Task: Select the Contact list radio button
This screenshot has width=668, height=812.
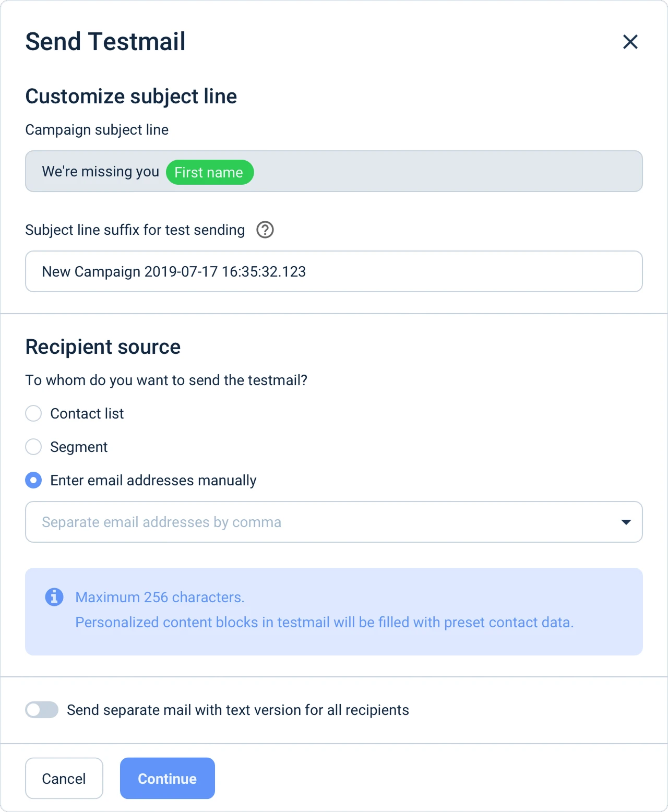Action: pyautogui.click(x=33, y=413)
